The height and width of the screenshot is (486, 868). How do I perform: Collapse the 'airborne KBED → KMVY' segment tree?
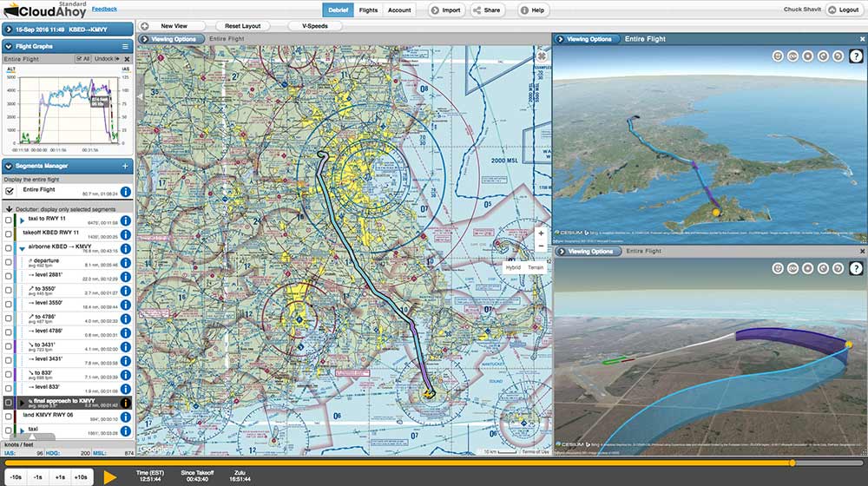[23, 249]
